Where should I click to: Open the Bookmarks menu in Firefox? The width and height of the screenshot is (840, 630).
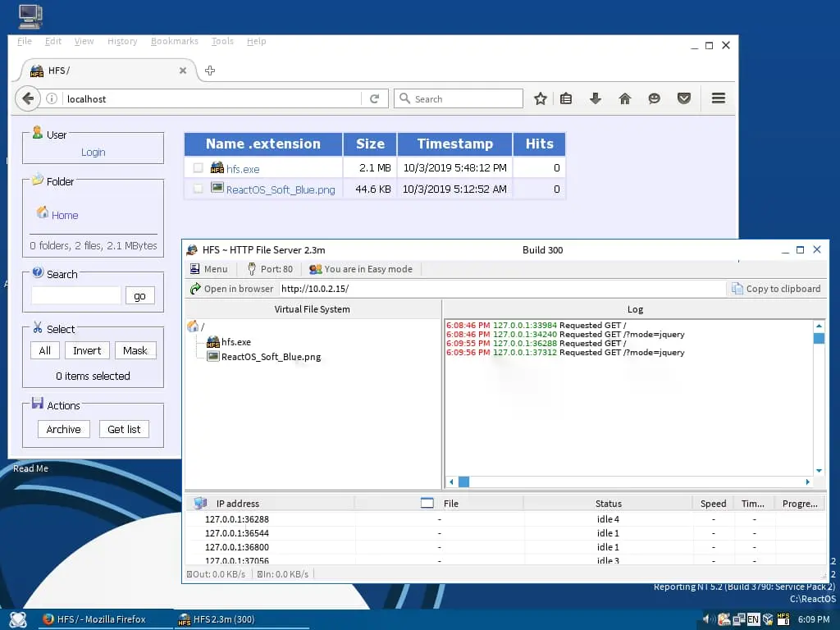pos(174,41)
